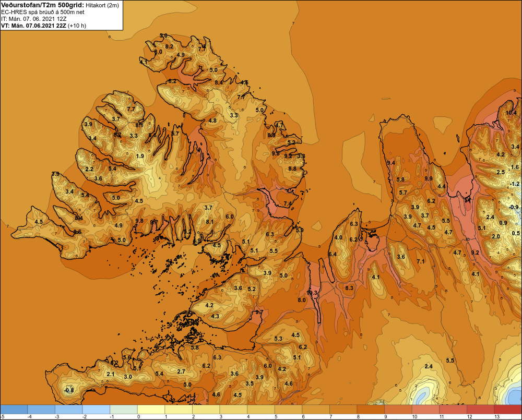
Task: Click the valid time 'VT: Mán. 07.06.2021 22Z'
Action: click(x=33, y=26)
